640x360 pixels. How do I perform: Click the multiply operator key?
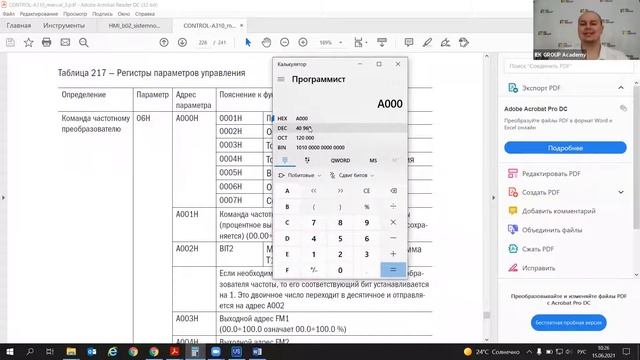[393, 223]
